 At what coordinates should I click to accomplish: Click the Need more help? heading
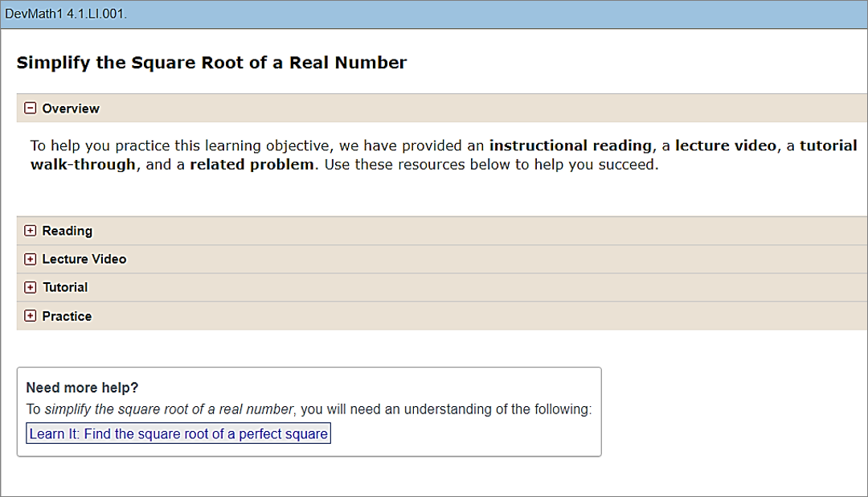(83, 388)
